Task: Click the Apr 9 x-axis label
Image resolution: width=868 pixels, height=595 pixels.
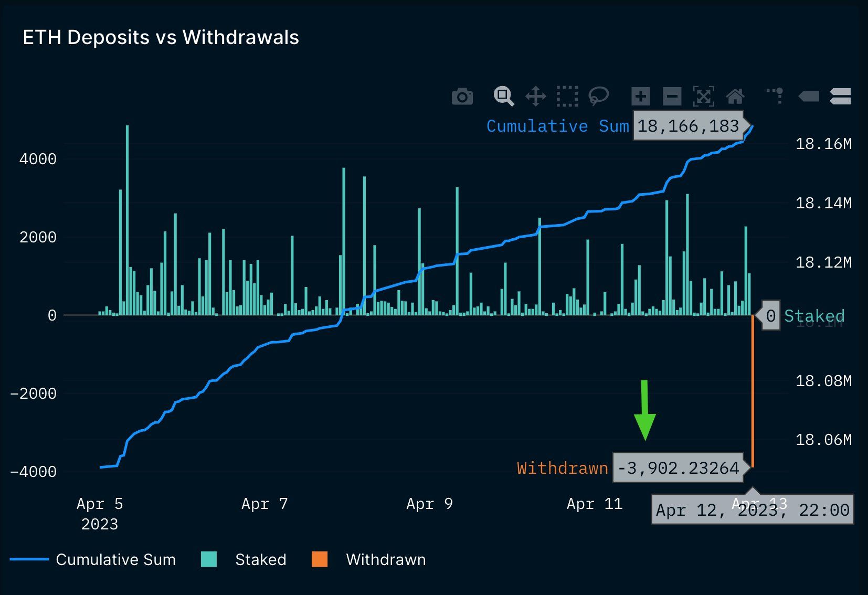Action: point(429,504)
